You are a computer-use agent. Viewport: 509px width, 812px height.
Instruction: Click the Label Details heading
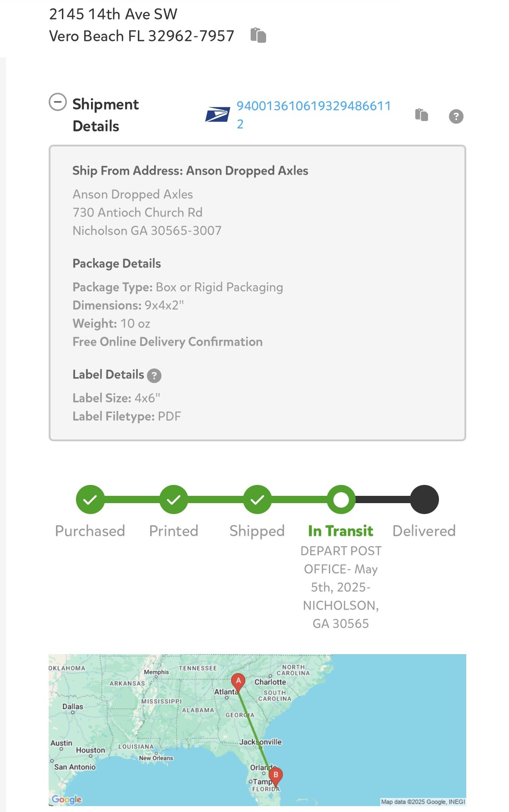(108, 374)
